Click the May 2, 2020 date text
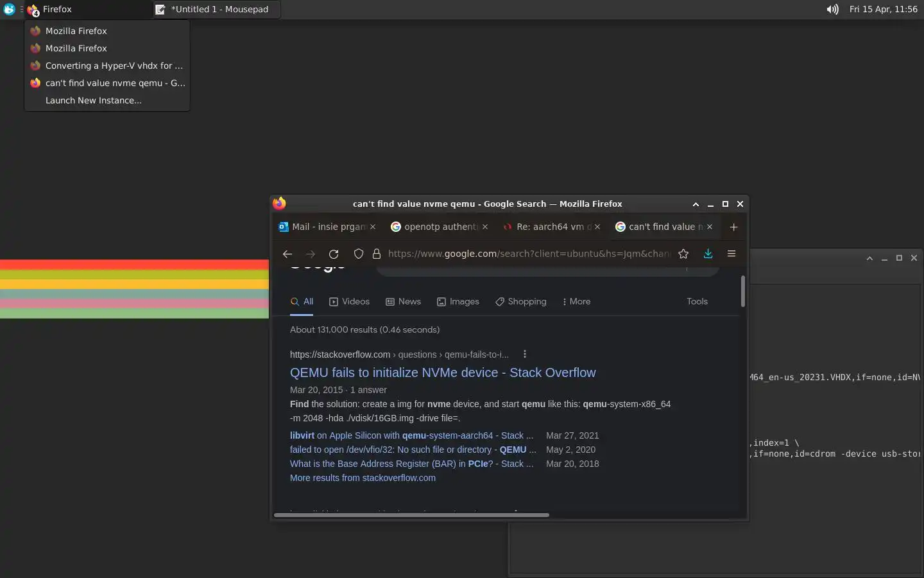Viewport: 924px width, 578px height. click(x=570, y=450)
